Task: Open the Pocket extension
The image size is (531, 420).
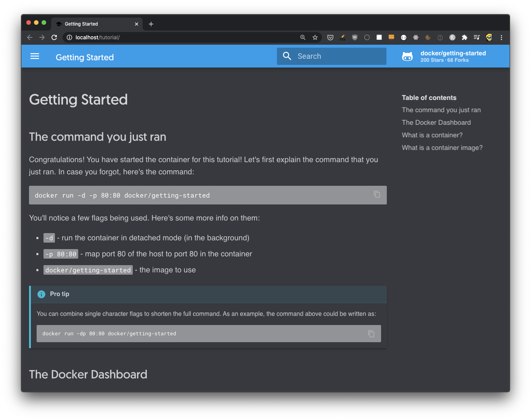Action: tap(330, 37)
